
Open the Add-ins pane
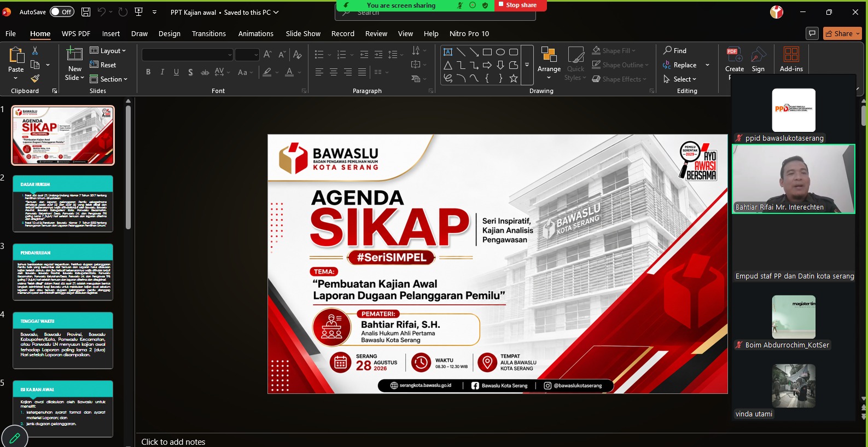coord(791,60)
